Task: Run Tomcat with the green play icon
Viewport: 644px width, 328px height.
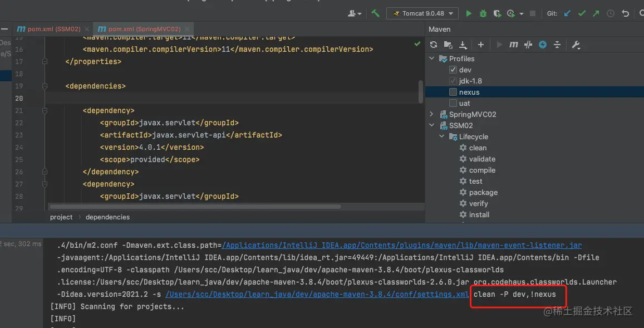Action: click(469, 13)
